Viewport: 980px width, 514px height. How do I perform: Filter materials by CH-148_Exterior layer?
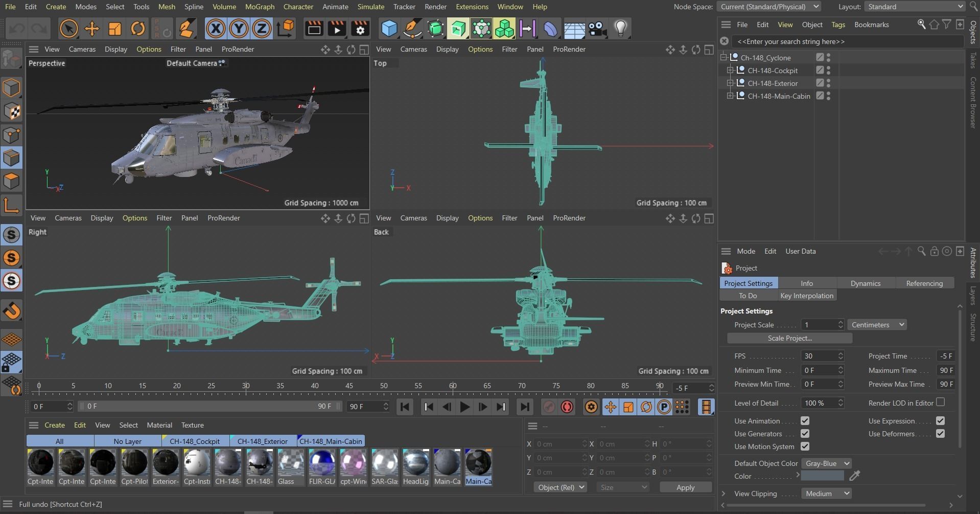click(263, 441)
